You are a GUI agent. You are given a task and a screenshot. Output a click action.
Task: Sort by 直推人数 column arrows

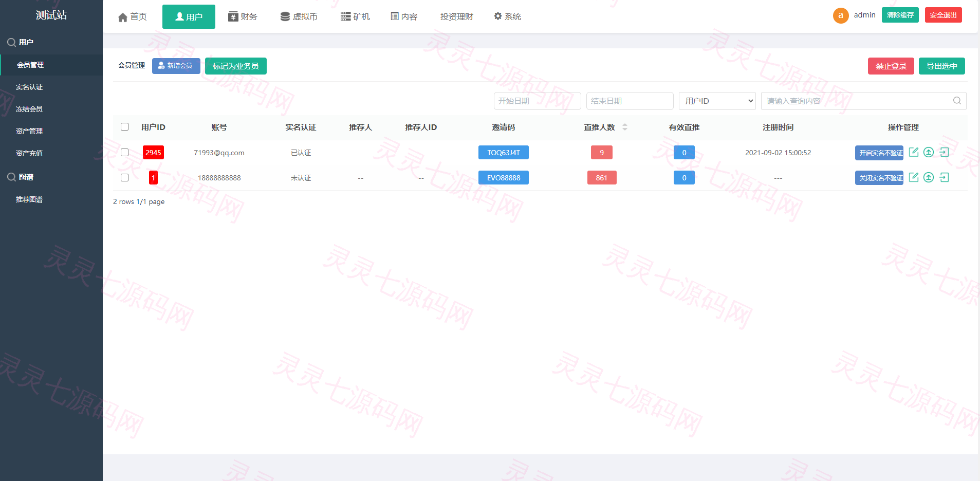(625, 127)
